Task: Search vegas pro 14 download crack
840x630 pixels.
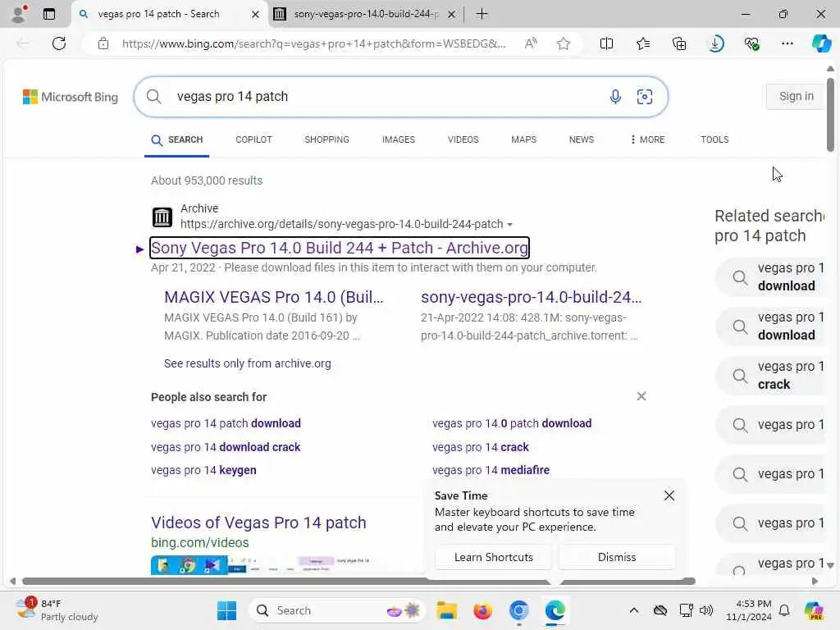Action: click(226, 447)
